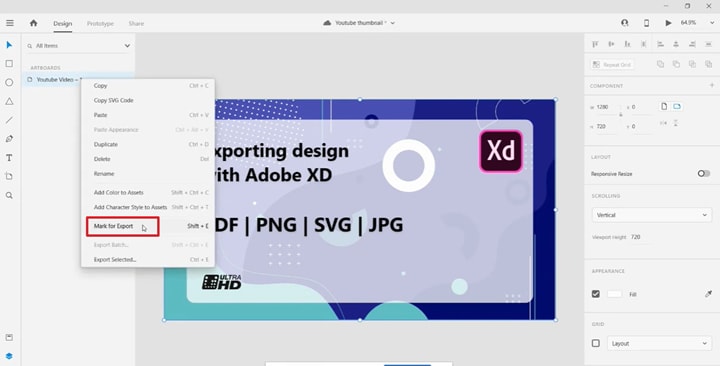Select the Rectangle tool

tap(9, 64)
